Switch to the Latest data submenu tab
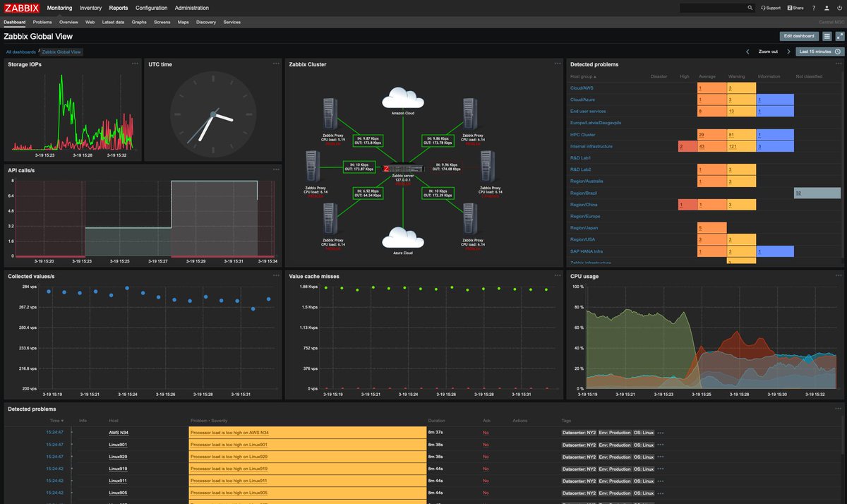This screenshot has height=504, width=847. [x=113, y=22]
